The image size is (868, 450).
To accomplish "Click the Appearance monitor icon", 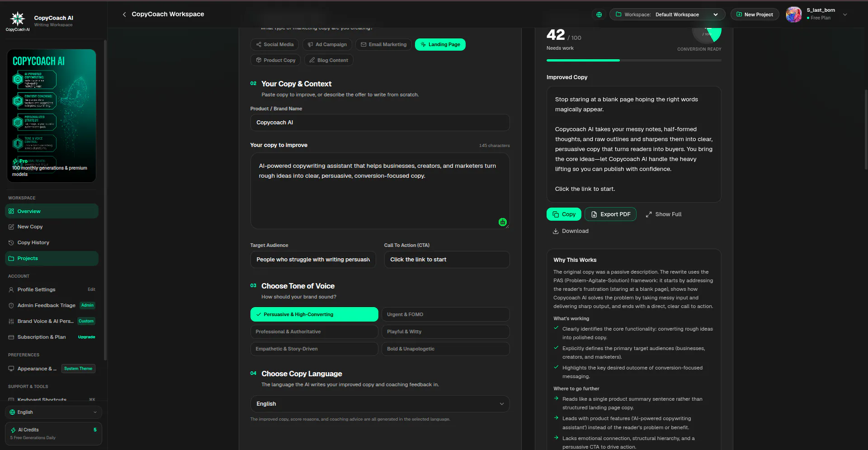I will coord(11,369).
